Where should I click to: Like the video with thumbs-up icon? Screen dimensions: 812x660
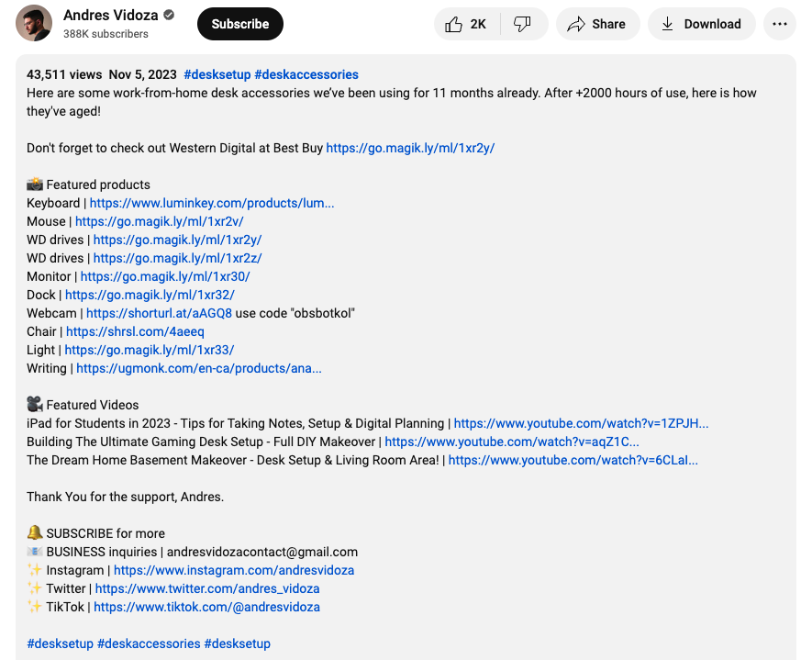[x=453, y=24]
